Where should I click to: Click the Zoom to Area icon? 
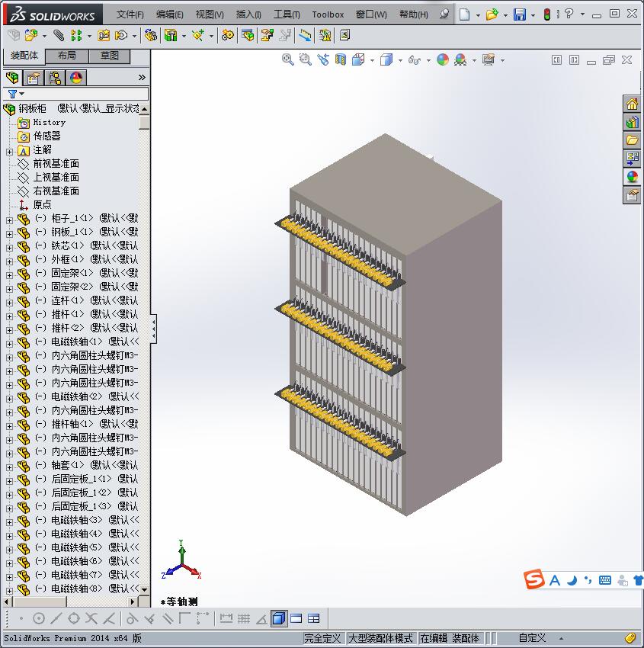pos(306,60)
